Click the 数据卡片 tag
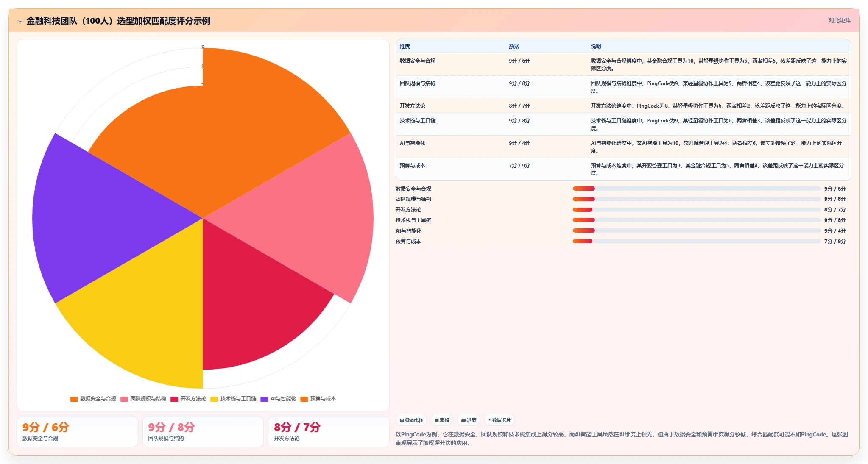Viewport: 868px width, 464px height. coord(500,420)
